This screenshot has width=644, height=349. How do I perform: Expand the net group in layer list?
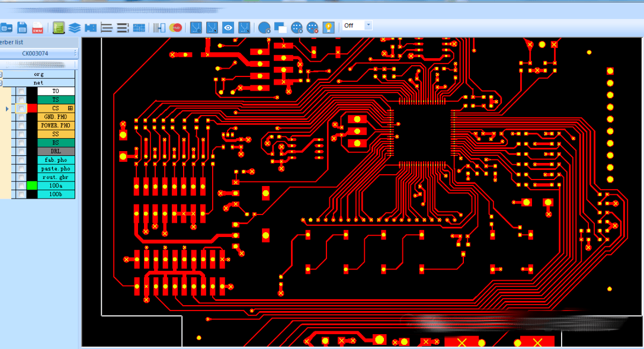1,83
